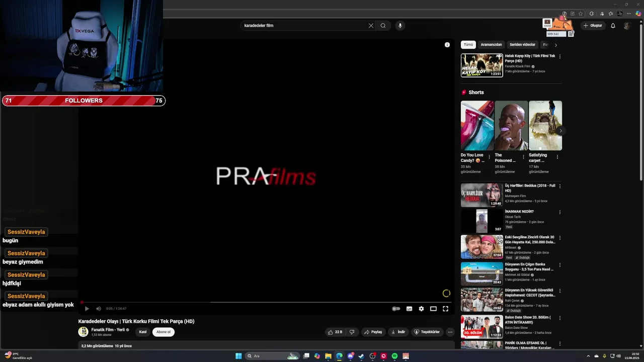
Task: Open the Copilot sidebar icon
Action: pos(638,14)
